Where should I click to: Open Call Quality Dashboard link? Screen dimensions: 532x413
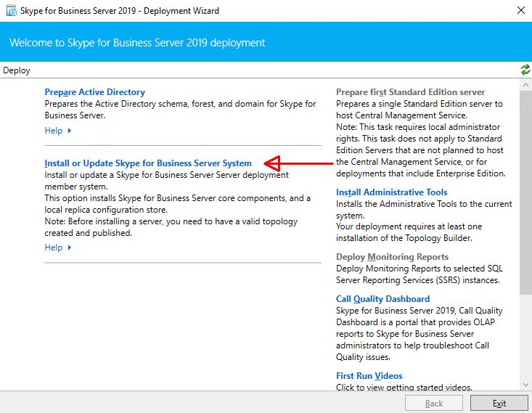coord(382,299)
